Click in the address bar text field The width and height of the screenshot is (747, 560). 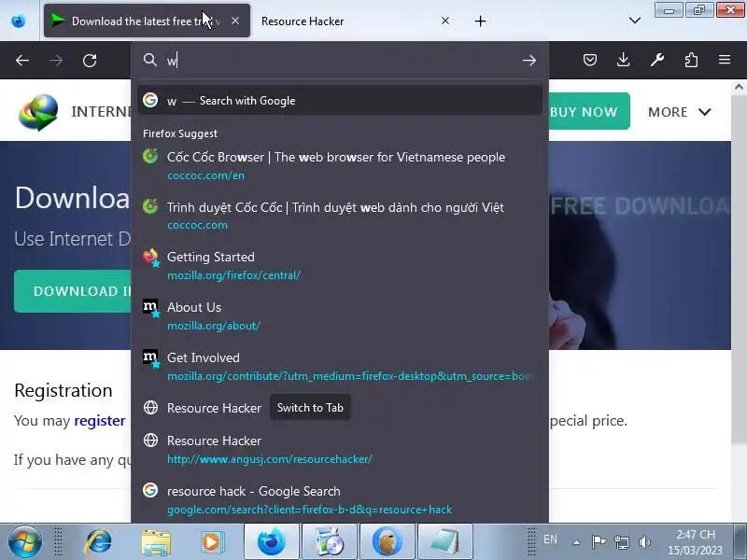[343, 61]
